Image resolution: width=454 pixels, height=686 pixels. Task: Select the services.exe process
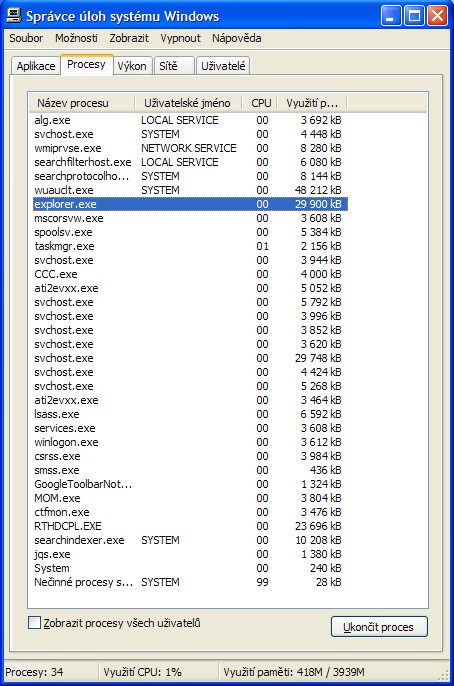[190, 428]
